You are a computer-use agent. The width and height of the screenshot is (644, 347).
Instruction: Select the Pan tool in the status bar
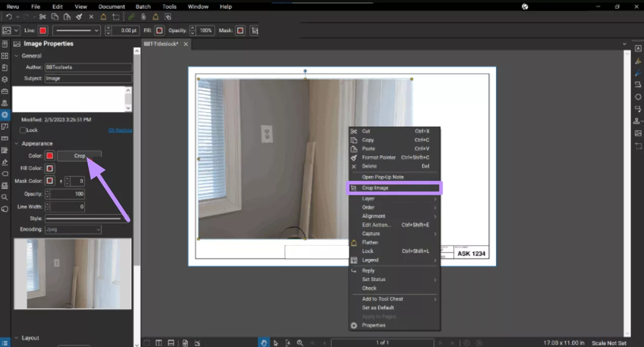pyautogui.click(x=263, y=342)
